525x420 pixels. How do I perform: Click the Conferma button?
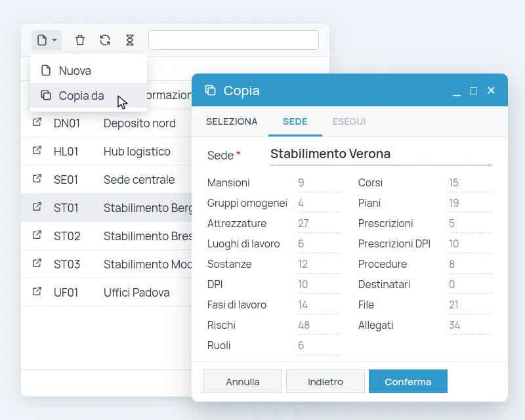(x=408, y=381)
